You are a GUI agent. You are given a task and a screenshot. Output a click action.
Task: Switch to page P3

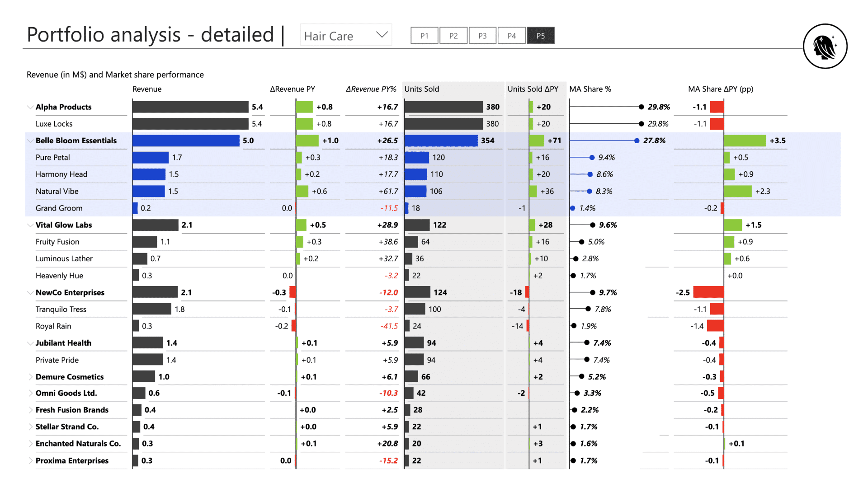point(482,35)
